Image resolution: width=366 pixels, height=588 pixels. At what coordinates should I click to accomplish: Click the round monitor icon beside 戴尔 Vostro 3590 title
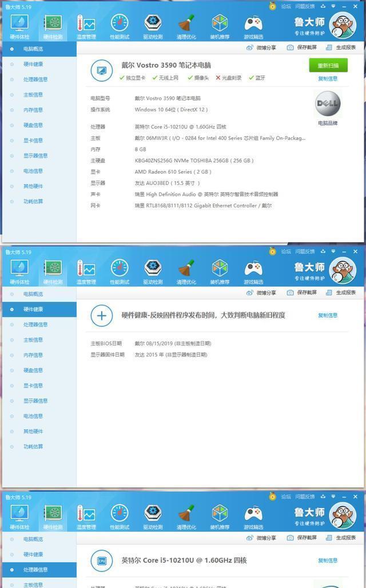pos(102,70)
